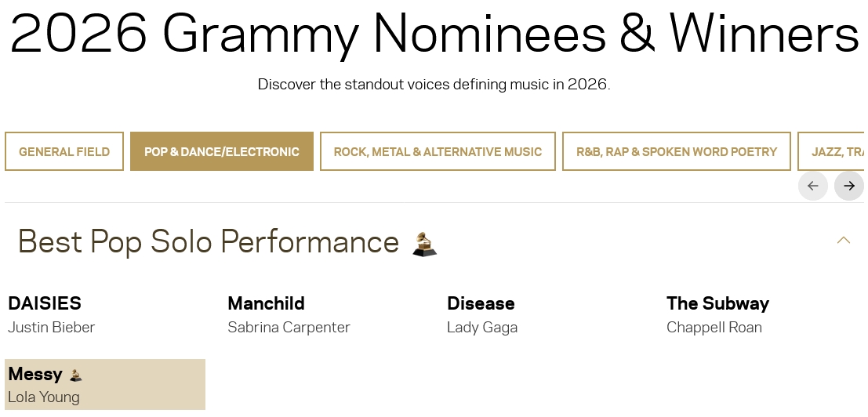This screenshot has width=868, height=417.
Task: Click the previous categories left arrow
Action: 813,186
